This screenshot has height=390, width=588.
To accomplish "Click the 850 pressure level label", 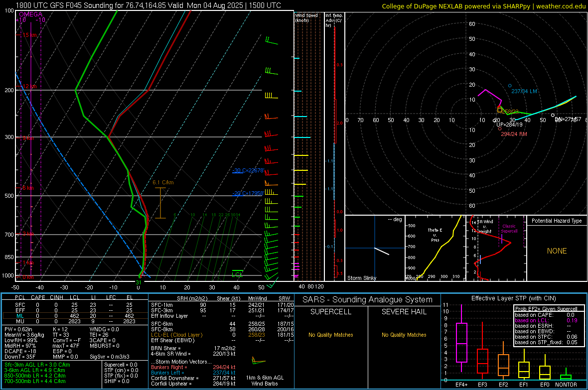I will [x=9, y=257].
